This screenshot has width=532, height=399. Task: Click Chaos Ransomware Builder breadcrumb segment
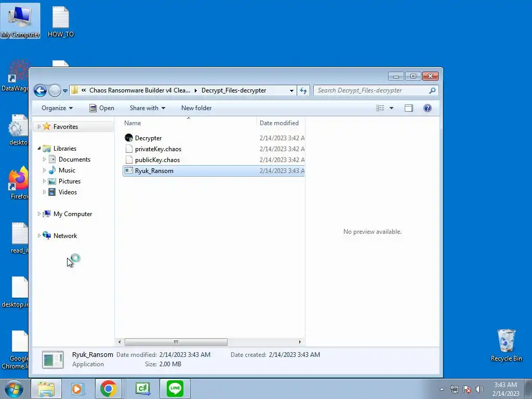click(x=139, y=90)
